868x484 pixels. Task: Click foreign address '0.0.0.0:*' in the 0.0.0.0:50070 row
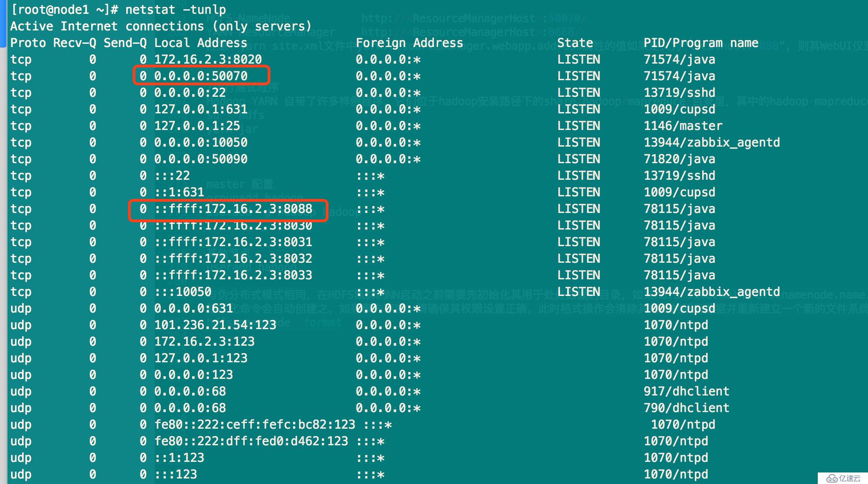(388, 76)
